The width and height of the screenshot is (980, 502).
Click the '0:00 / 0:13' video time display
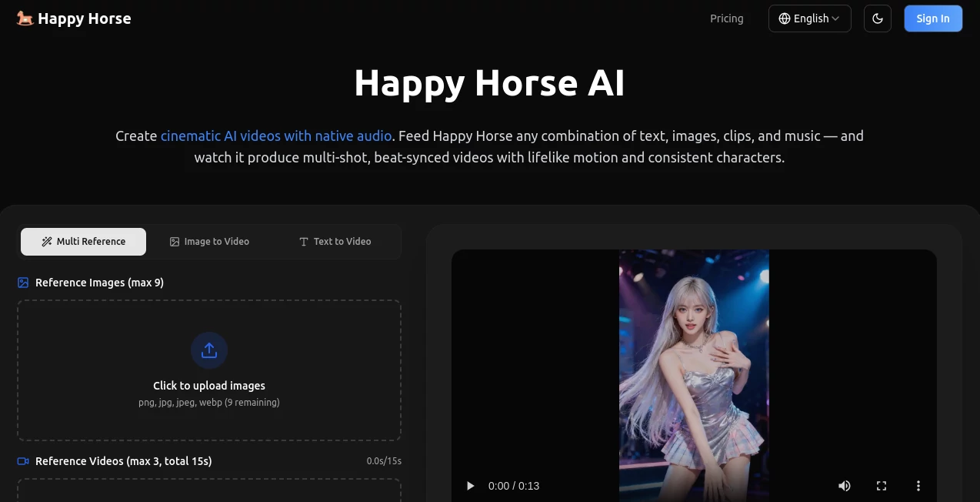(514, 486)
